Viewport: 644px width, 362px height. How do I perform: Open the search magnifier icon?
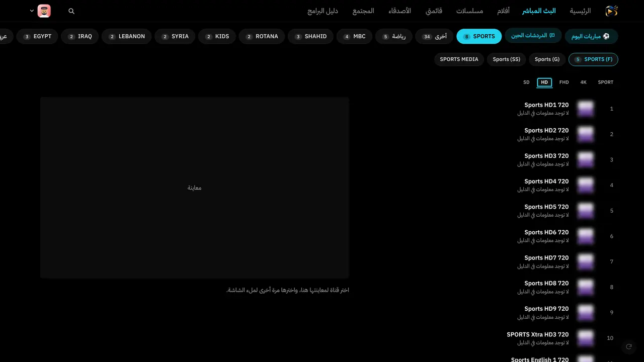(x=71, y=11)
